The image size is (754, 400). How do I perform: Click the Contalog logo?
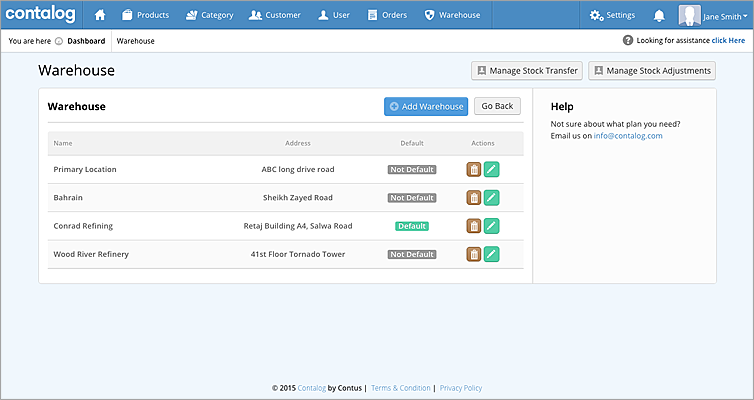pos(40,14)
